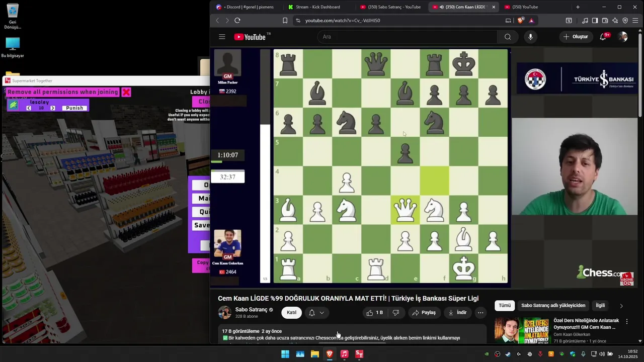This screenshot has width=644, height=362.
Task: Go back in browser history
Action: pos(217,21)
